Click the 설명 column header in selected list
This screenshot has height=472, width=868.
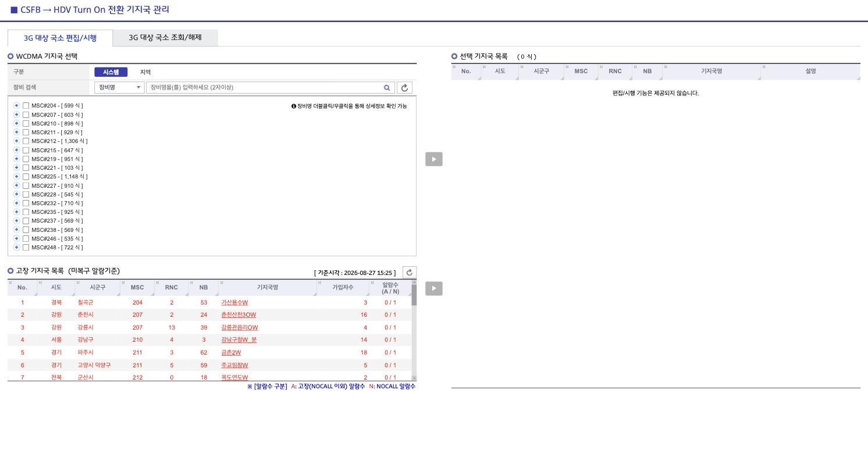pos(810,71)
